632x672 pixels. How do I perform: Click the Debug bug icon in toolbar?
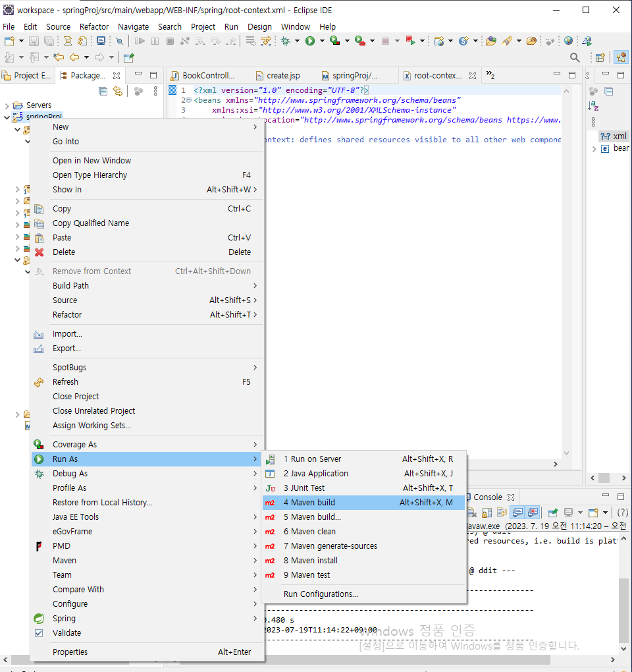285,41
